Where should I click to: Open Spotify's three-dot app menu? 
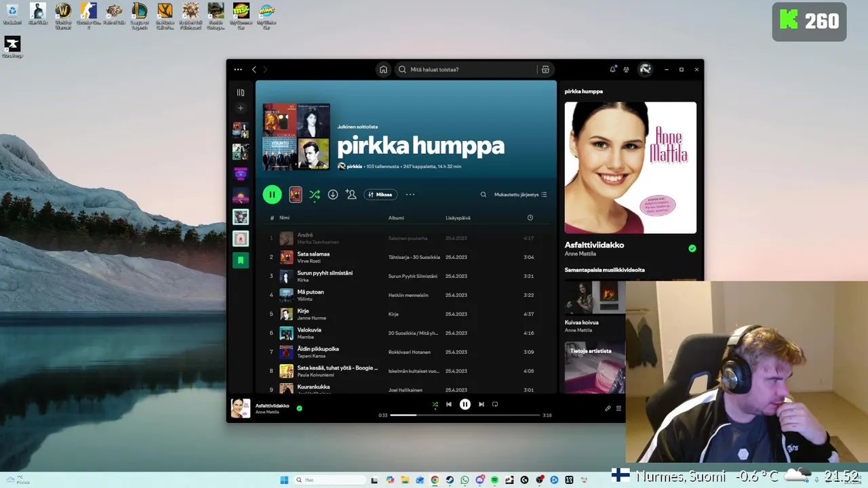(237, 69)
